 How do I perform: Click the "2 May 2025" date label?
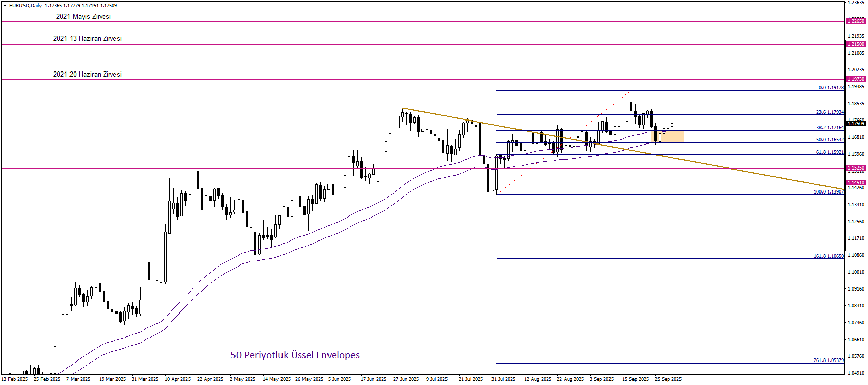point(243,379)
